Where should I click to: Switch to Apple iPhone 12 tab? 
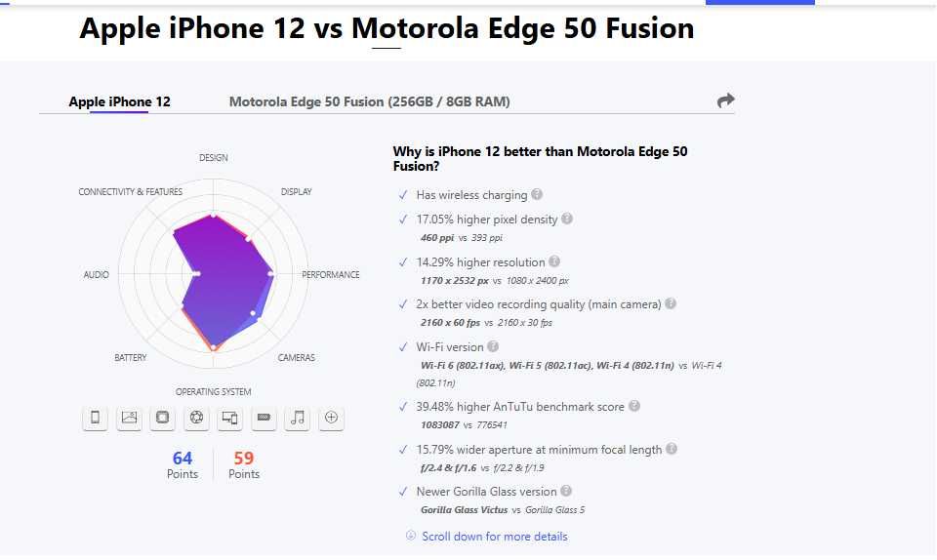pyautogui.click(x=119, y=101)
